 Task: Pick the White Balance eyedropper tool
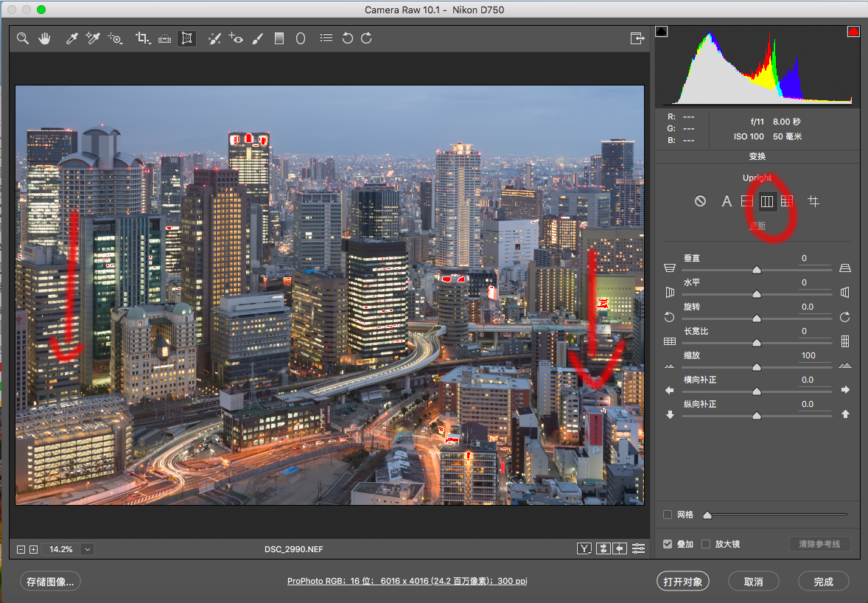click(x=71, y=38)
